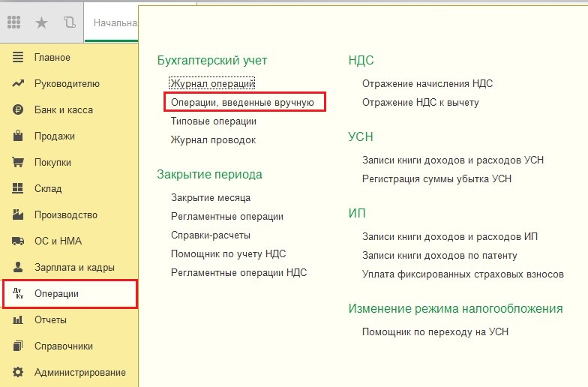The image size is (588, 387).
Task: Click the Закрытие периода heading
Action: tap(210, 174)
